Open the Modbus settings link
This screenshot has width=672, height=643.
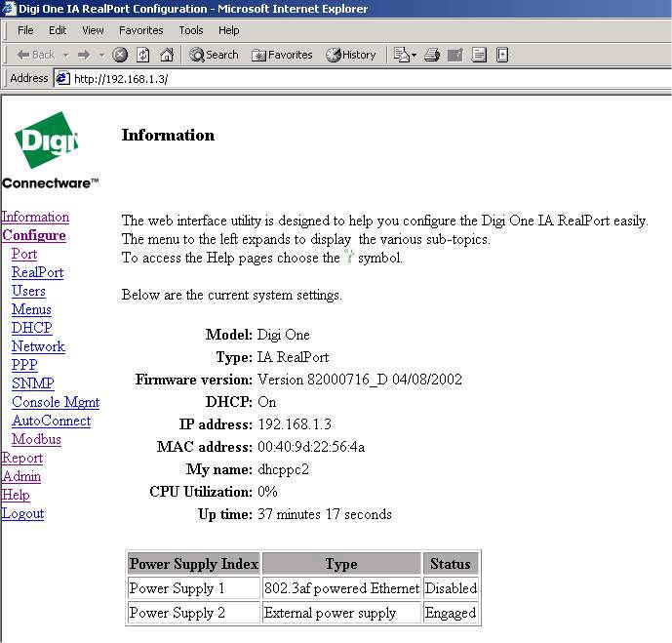click(x=36, y=439)
